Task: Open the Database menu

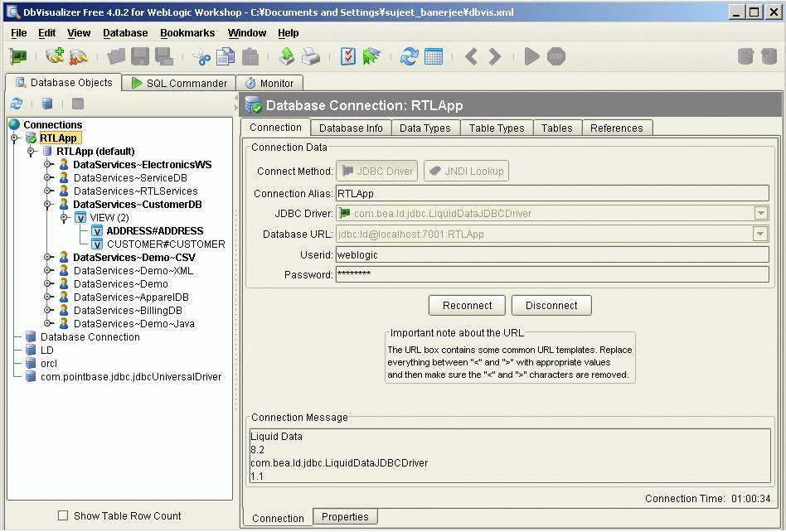Action: coord(125,33)
